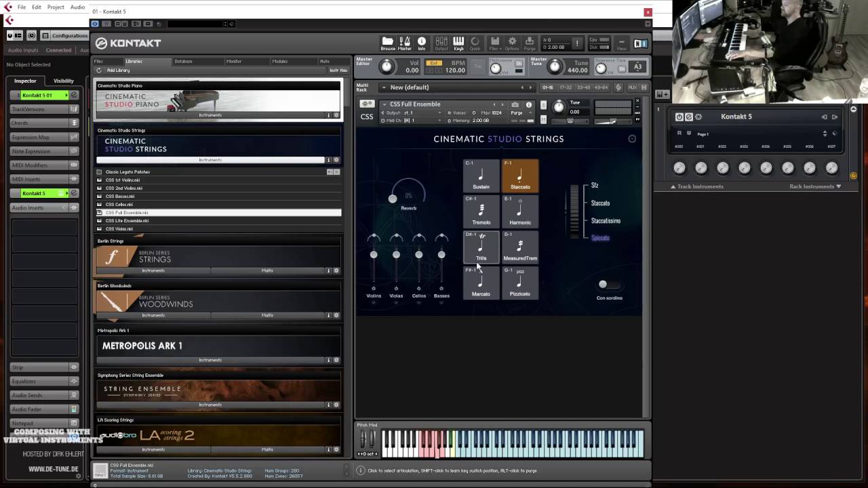The height and width of the screenshot is (488, 868).
Task: Select the Tremolo articulation
Action: coord(481,211)
